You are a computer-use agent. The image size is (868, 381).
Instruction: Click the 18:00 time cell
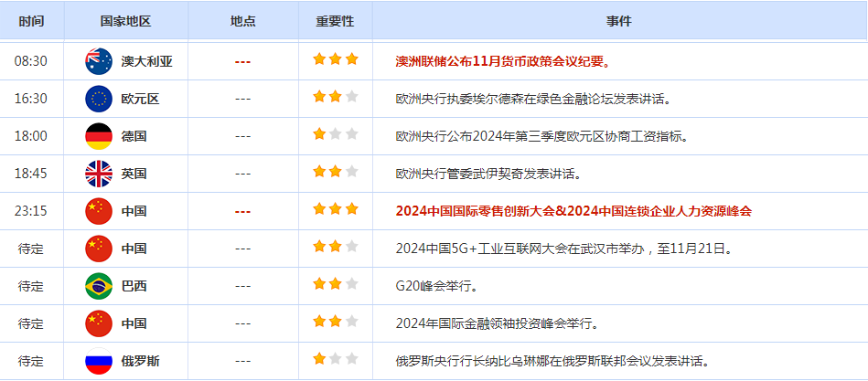(31, 136)
